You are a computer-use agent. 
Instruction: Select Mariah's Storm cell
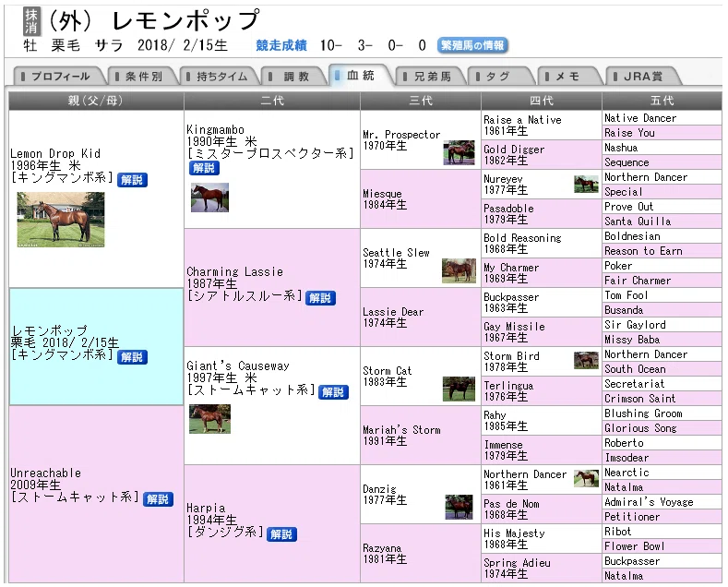pyautogui.click(x=420, y=435)
